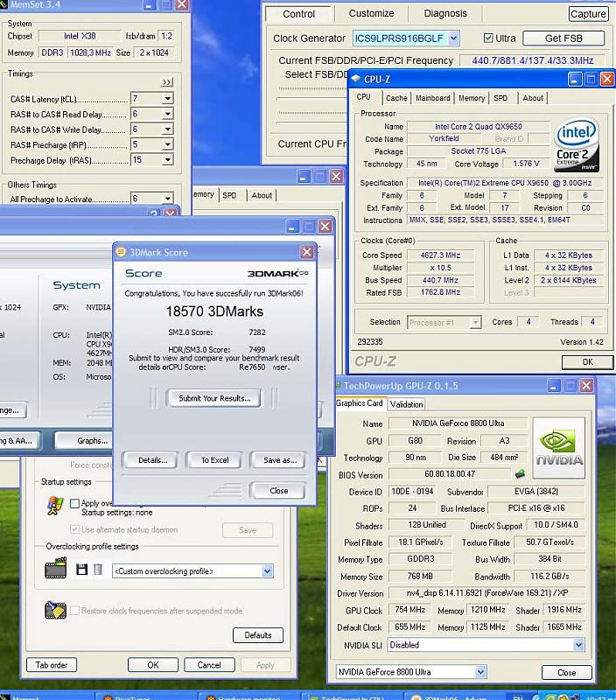Expand MemSet timings with the >> button

[166, 82]
